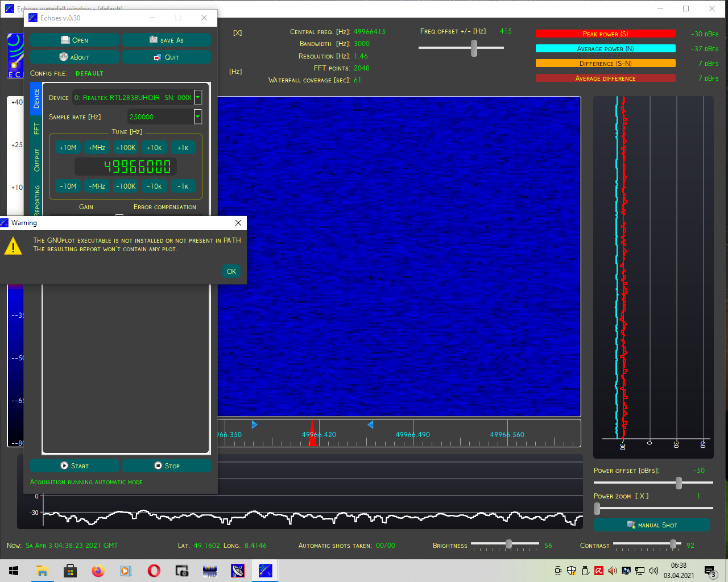
Task: Click the Difference (S-N) orange swatch
Action: tap(605, 63)
